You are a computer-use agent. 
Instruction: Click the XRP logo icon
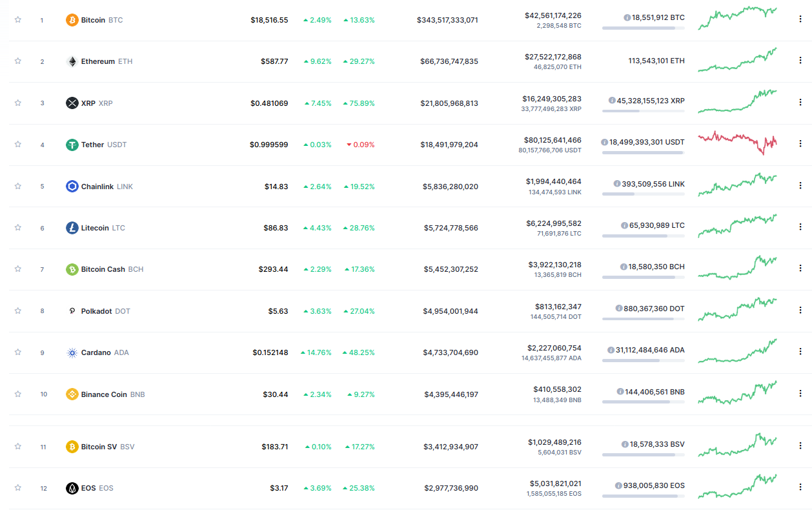72,103
